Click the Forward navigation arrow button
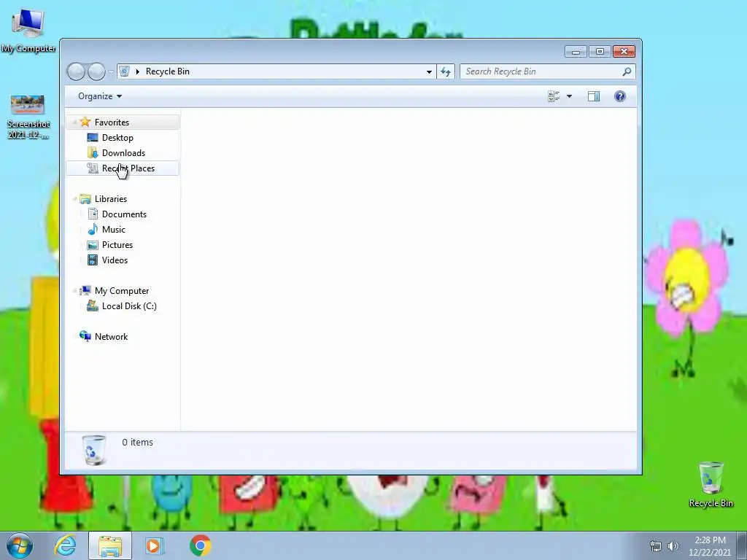747x560 pixels. pyautogui.click(x=96, y=71)
